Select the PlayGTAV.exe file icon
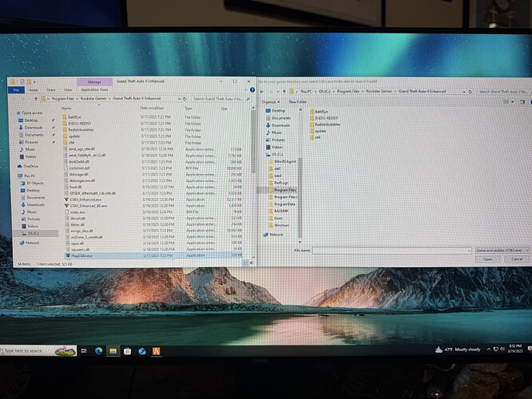Image resolution: width=532 pixels, height=399 pixels. click(68, 255)
